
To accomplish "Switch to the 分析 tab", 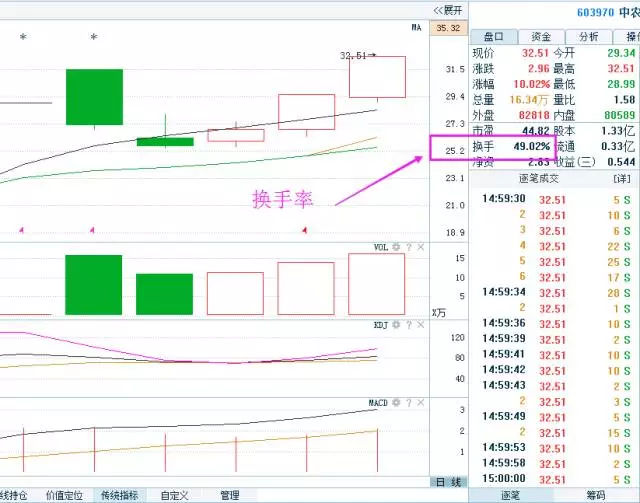I will (x=589, y=37).
